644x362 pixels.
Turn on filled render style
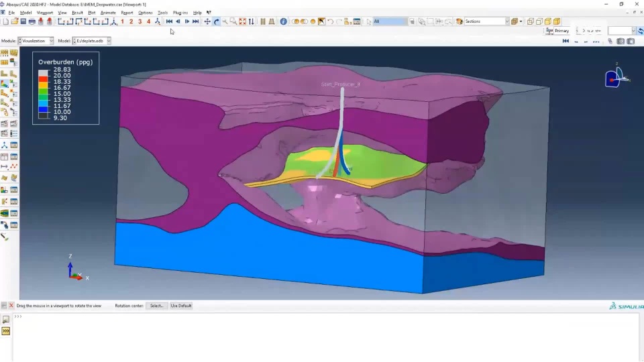(x=548, y=21)
